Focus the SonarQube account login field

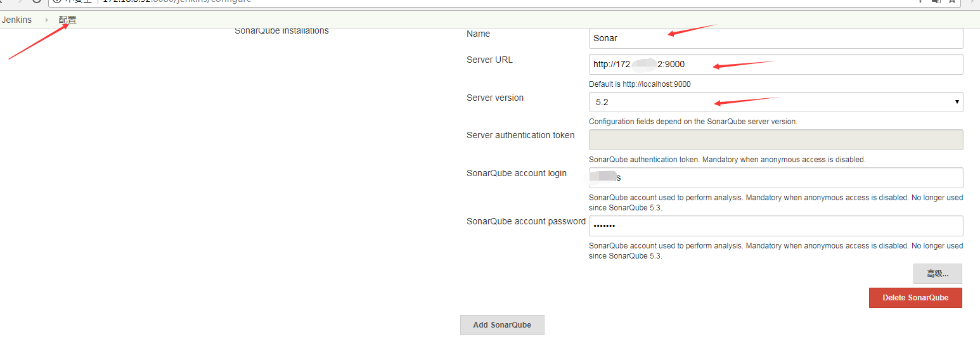(x=776, y=177)
